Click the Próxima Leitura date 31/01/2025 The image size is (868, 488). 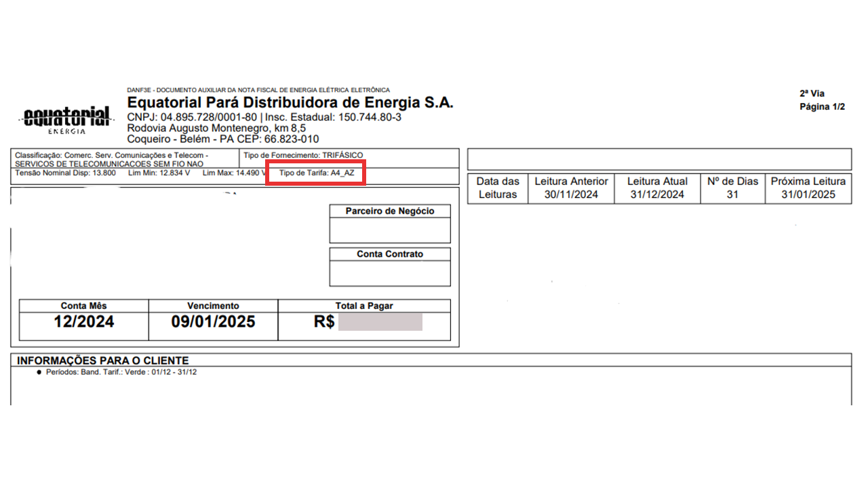pos(808,195)
